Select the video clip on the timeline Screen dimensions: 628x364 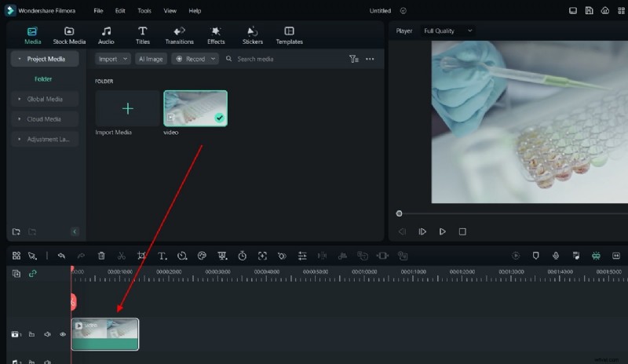point(105,334)
